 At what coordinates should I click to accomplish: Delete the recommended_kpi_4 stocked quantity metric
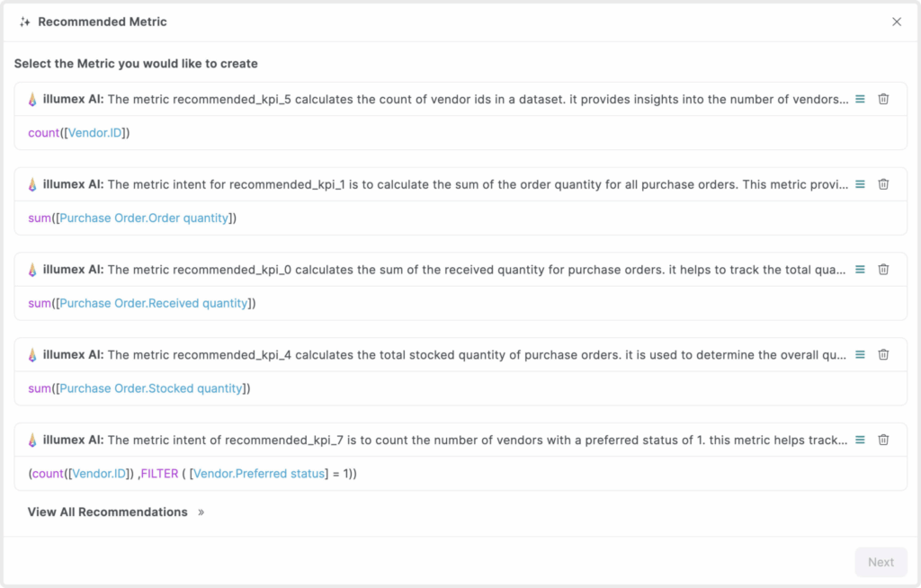883,354
